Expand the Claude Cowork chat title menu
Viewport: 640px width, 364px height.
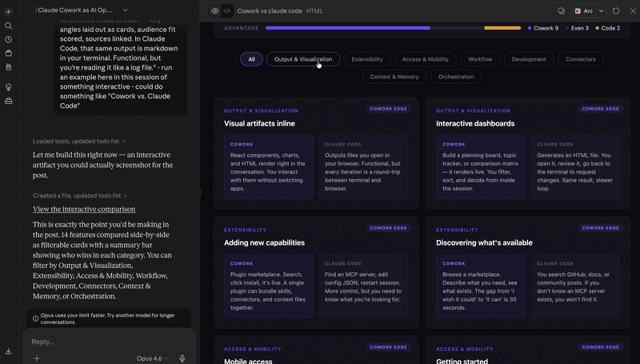tap(126, 10)
